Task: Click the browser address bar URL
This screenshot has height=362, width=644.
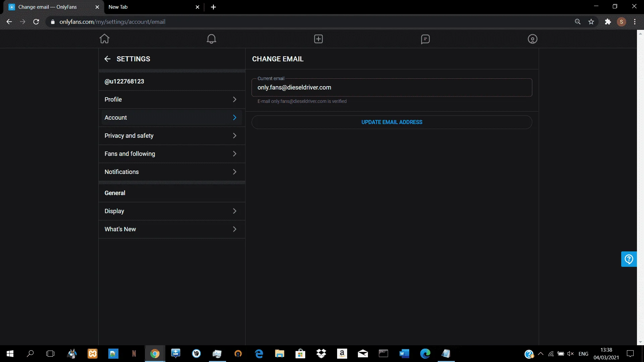Action: point(112,22)
